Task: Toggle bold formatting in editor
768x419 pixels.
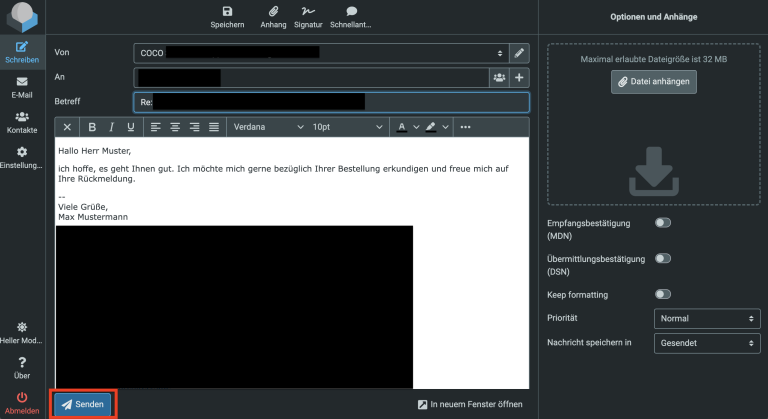Action: point(92,127)
